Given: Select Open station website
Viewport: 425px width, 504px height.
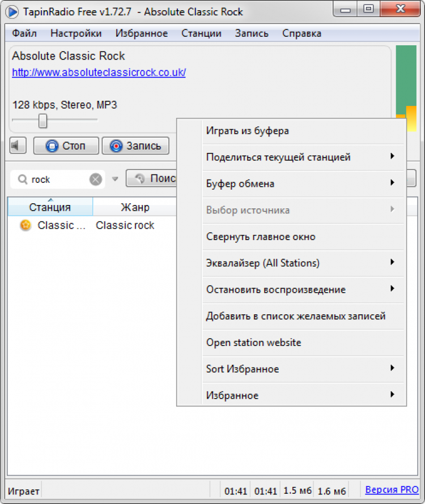Looking at the screenshot, I should pyautogui.click(x=303, y=342).
